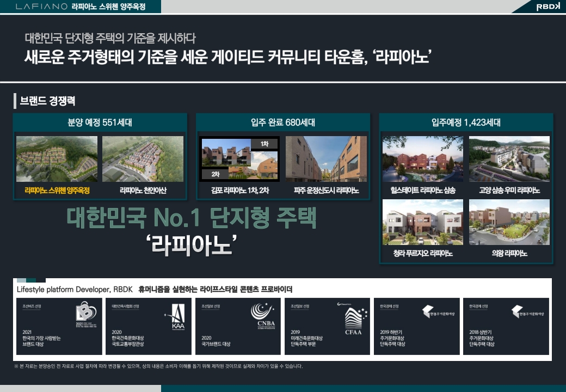Click the 분양 예정 551세대 panel header
Viewport: 566px width, 392px height.
coord(100,122)
